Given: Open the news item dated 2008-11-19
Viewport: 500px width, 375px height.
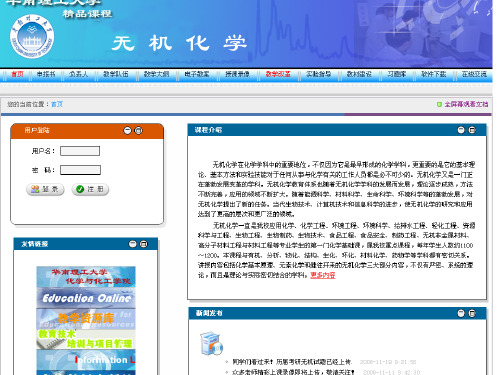Looking at the screenshot, I should (x=292, y=362).
